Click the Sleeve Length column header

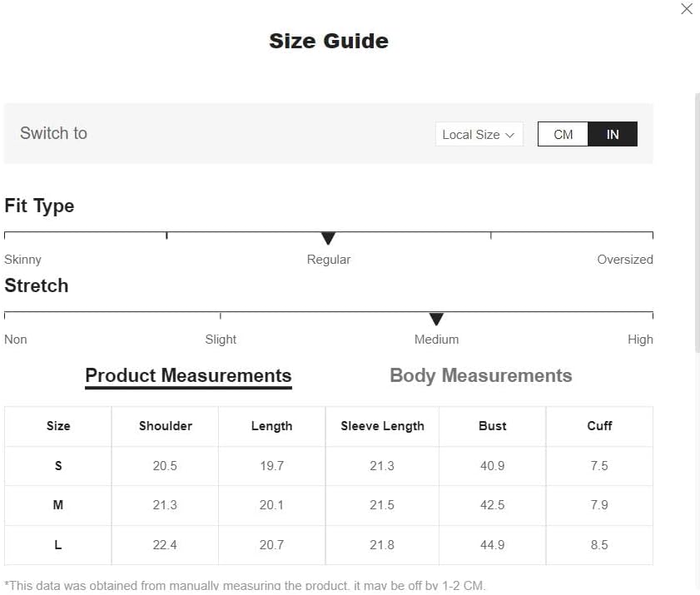382,426
